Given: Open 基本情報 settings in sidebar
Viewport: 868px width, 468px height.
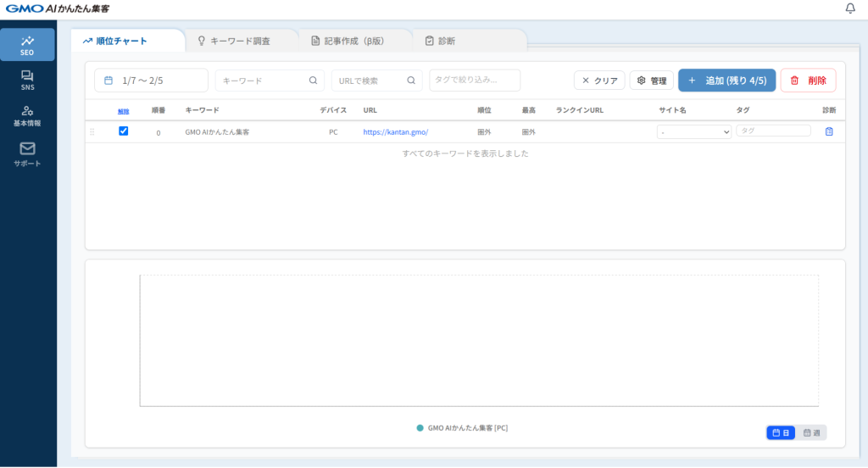Looking at the screenshot, I should click(x=28, y=116).
